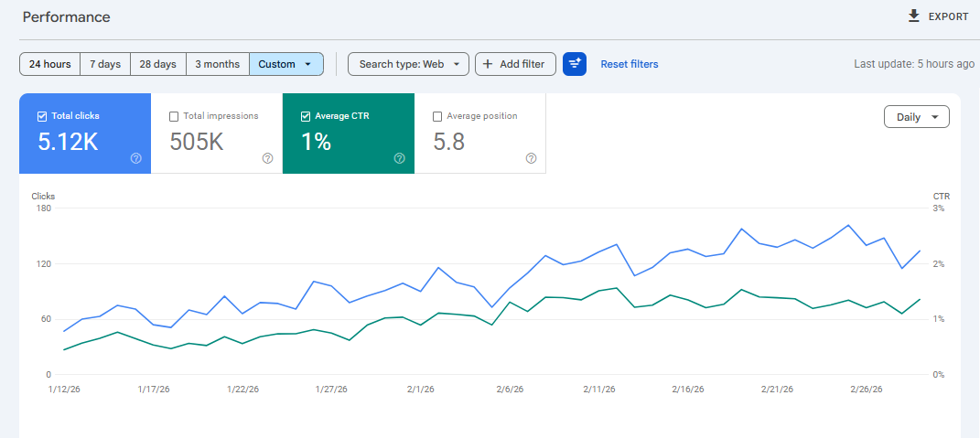Select the 24 hours date tab
This screenshot has height=438, width=980.
pos(50,64)
